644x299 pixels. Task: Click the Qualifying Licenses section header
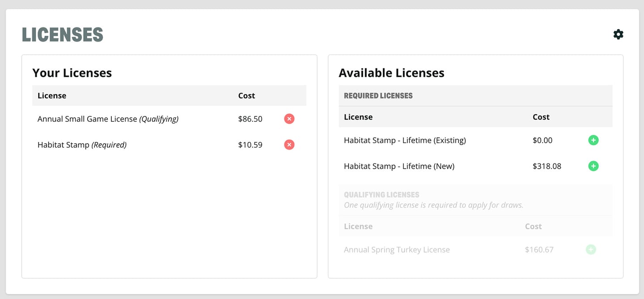coord(381,195)
